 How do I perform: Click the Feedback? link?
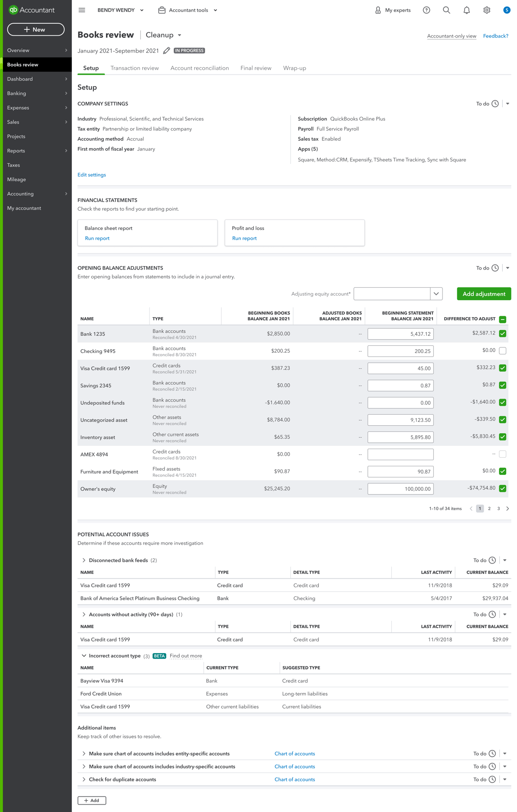coord(495,36)
